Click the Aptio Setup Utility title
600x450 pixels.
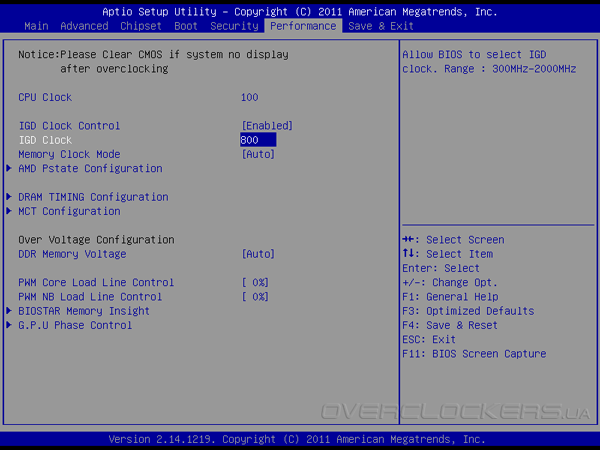coord(300,12)
